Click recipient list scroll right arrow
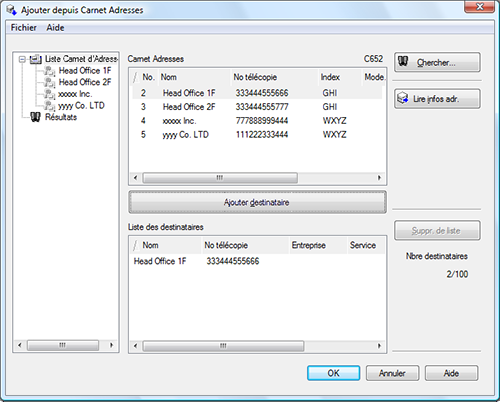The width and height of the screenshot is (500, 402). (x=379, y=346)
